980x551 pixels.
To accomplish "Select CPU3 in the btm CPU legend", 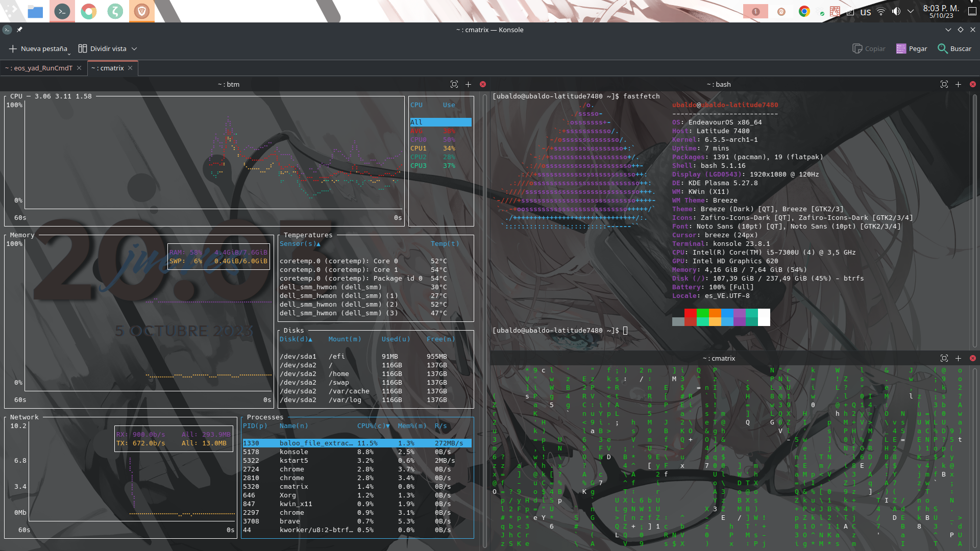I will click(433, 166).
